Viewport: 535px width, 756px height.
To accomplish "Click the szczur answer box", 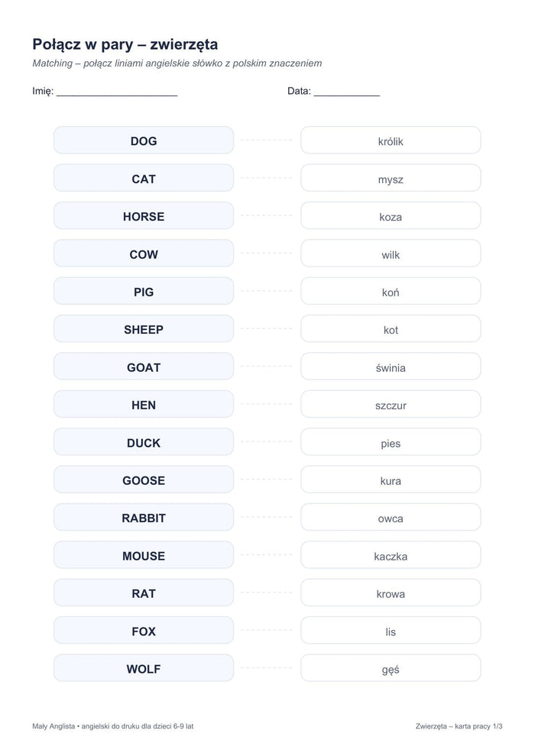I will coord(391,404).
